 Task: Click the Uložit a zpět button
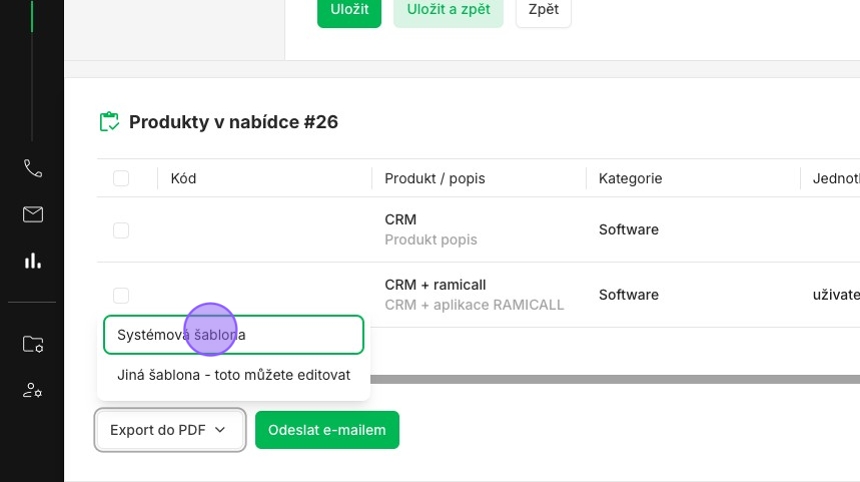pos(448,10)
